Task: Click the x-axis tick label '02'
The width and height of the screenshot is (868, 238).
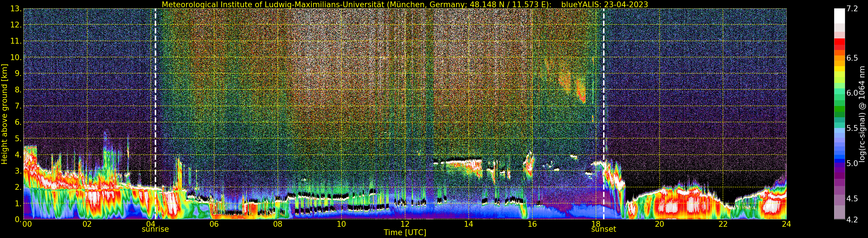Action: (87, 224)
